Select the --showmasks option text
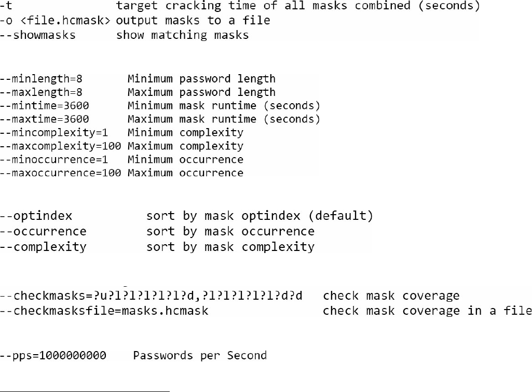532x392 pixels. tap(38, 35)
